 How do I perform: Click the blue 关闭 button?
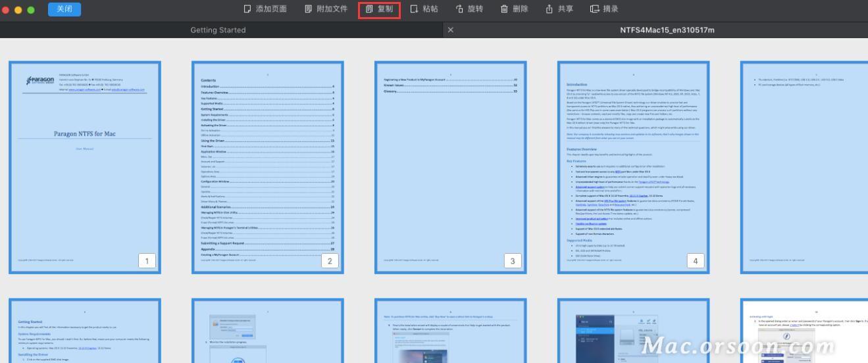[64, 9]
